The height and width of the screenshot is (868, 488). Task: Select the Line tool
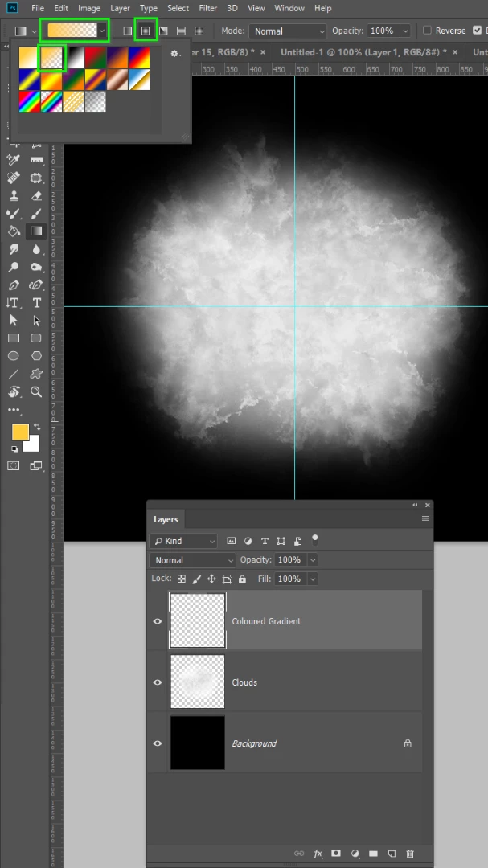coord(14,374)
